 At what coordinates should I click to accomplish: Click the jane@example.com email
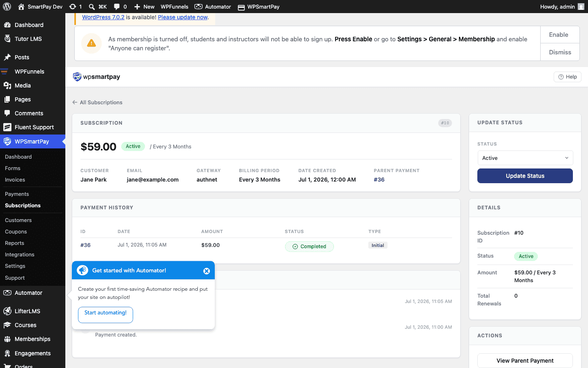(x=153, y=180)
